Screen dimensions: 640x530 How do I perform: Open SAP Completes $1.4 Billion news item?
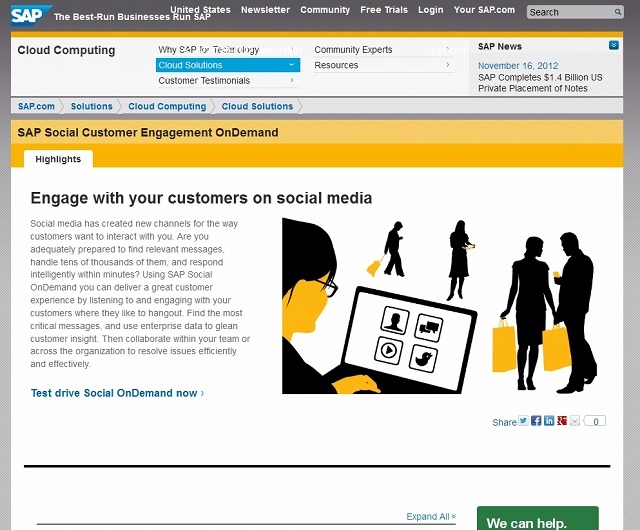[x=540, y=83]
